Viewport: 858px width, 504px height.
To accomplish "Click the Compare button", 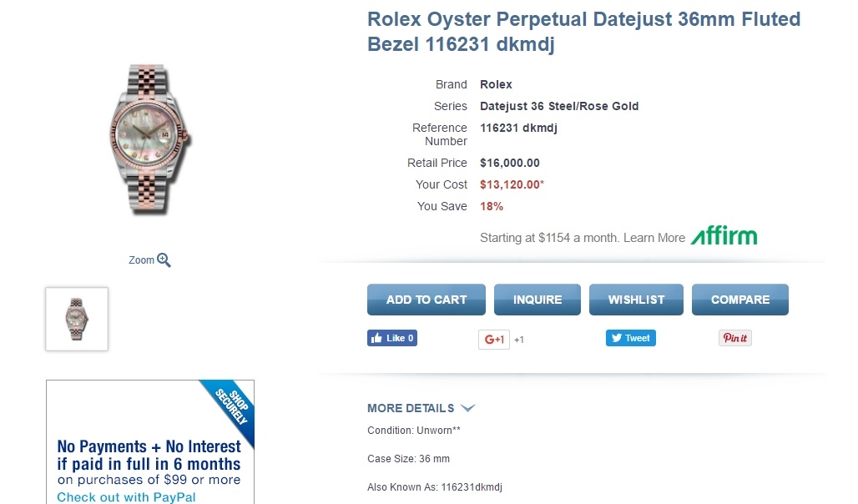I will pos(740,300).
